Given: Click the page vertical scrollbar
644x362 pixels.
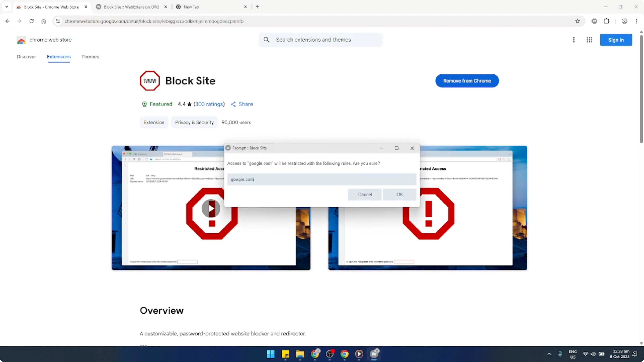Looking at the screenshot, I should 641,89.
